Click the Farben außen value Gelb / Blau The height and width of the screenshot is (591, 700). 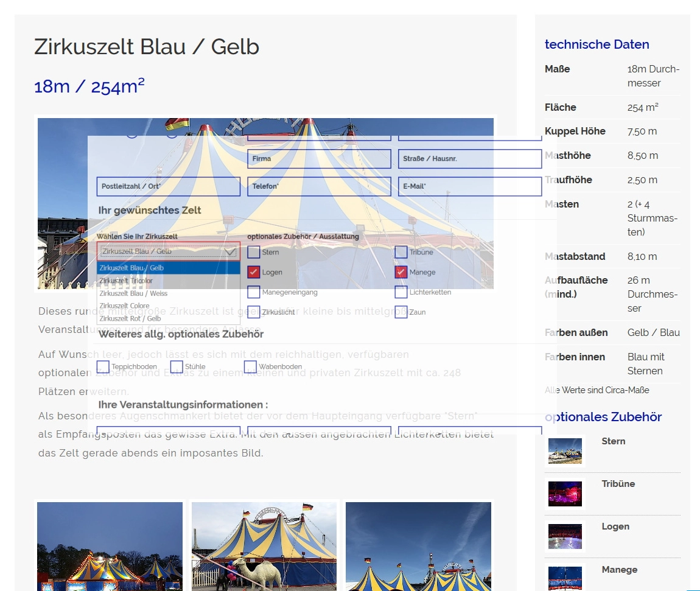pos(654,332)
